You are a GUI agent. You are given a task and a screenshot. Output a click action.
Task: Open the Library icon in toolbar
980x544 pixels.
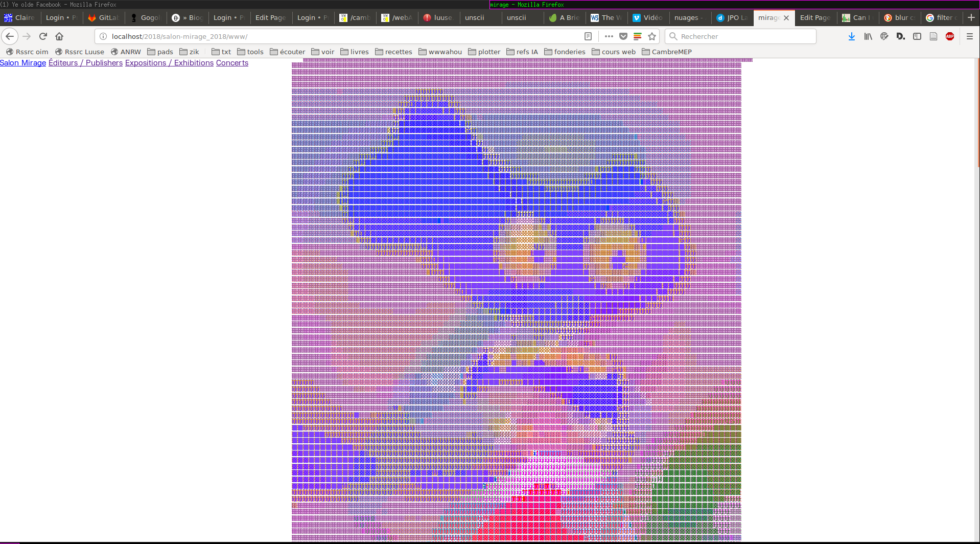868,36
